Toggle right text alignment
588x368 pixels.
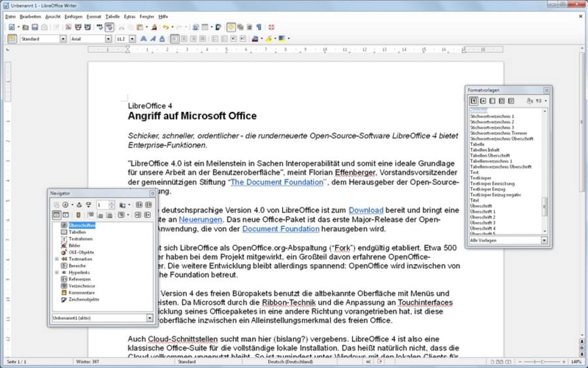193,39
